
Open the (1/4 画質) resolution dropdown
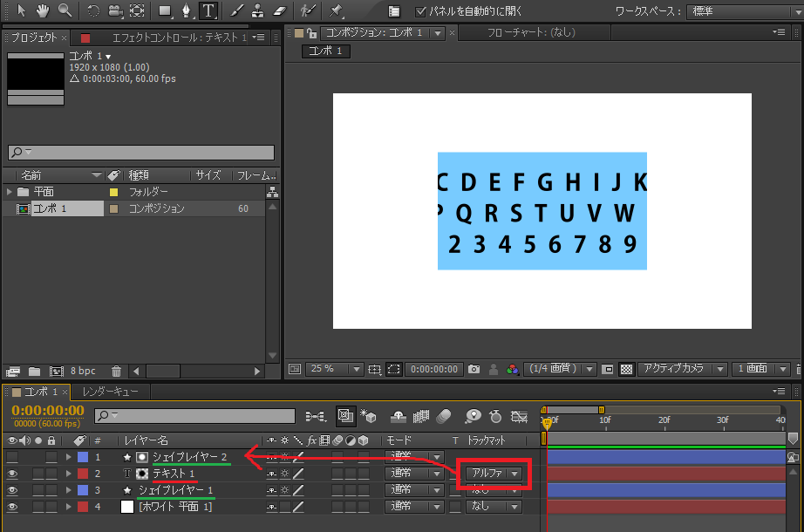click(x=560, y=369)
